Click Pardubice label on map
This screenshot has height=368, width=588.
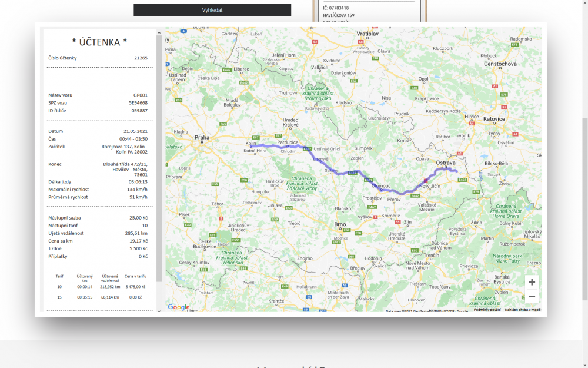click(288, 142)
